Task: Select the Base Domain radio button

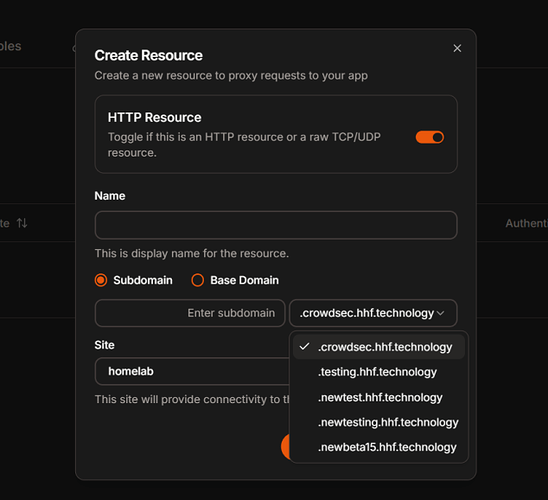Action: (x=197, y=280)
